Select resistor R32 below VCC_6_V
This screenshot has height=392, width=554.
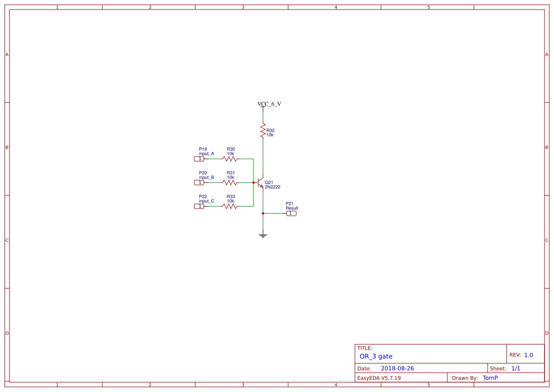point(263,130)
